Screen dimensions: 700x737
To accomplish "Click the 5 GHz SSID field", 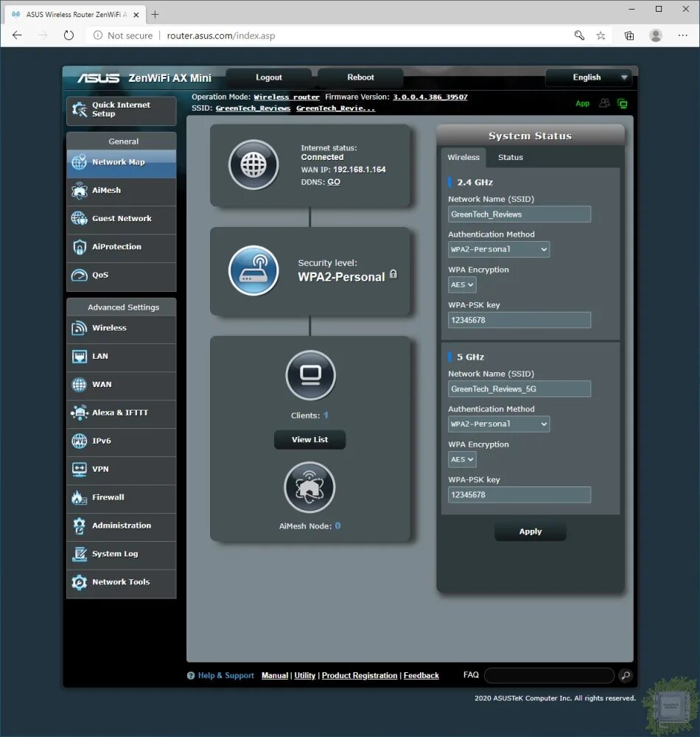I will point(519,389).
